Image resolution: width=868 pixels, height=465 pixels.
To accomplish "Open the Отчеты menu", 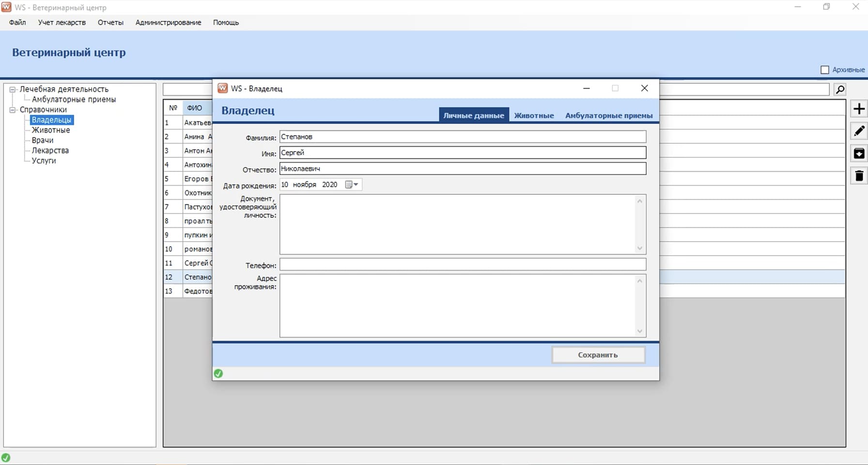I will [x=110, y=22].
